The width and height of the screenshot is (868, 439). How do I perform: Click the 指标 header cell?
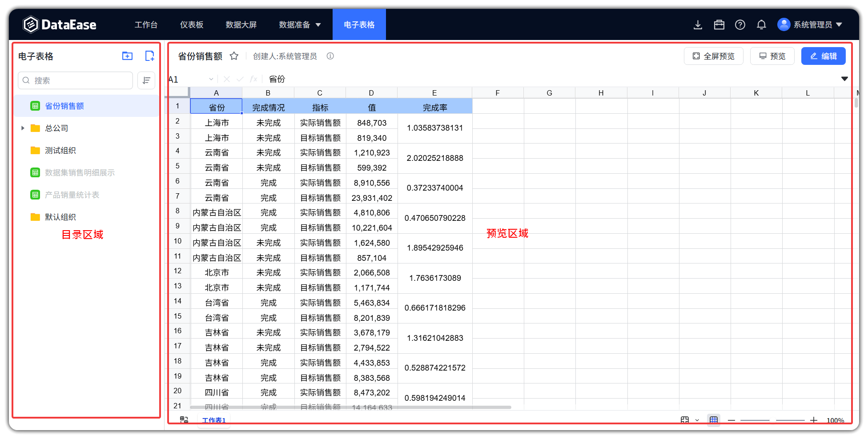click(320, 107)
